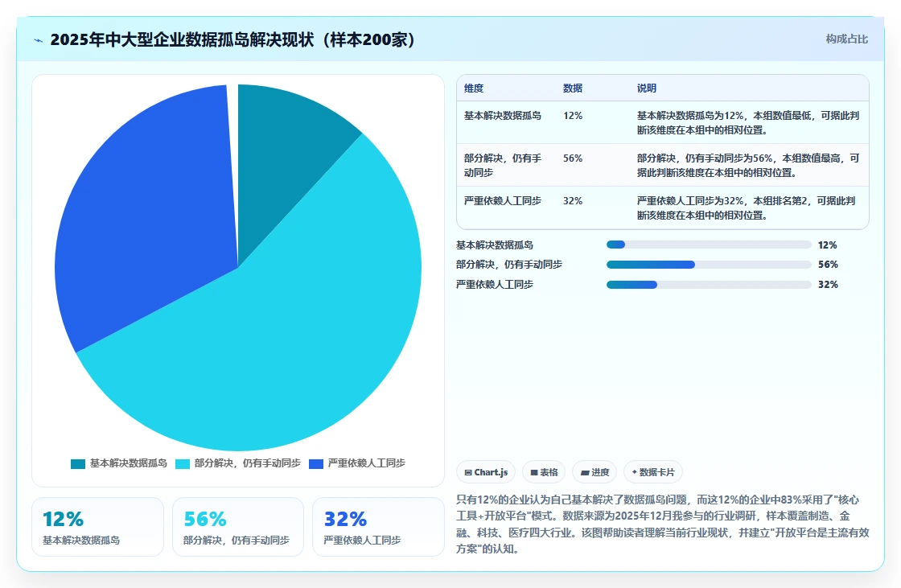901x588 pixels.
Task: Click the 数据卡片 tag chip
Action: coord(652,472)
